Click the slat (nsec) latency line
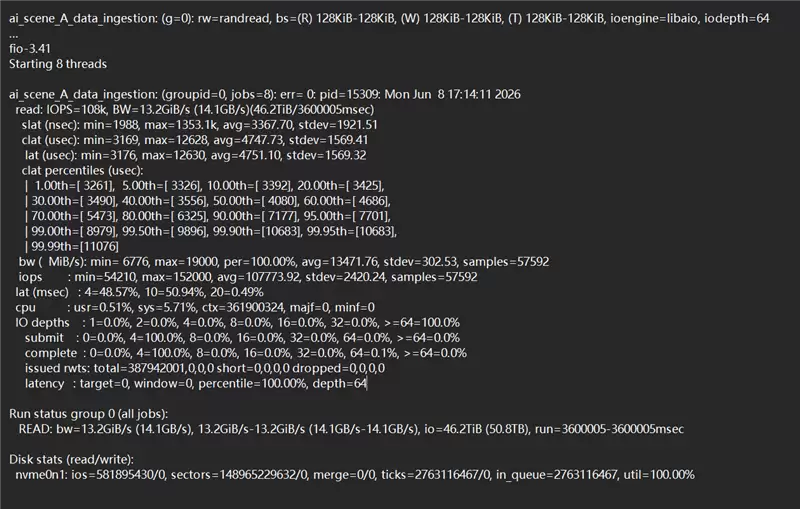This screenshot has height=509, width=800. coord(199,125)
